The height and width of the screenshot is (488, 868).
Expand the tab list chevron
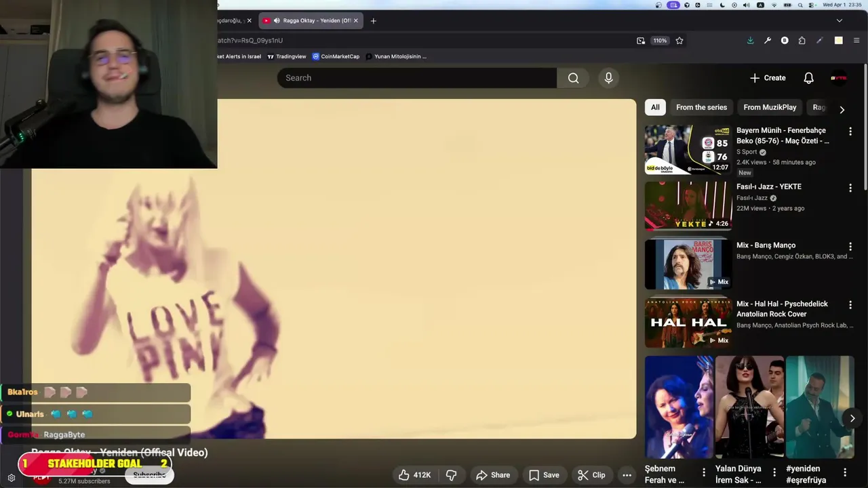pos(839,20)
